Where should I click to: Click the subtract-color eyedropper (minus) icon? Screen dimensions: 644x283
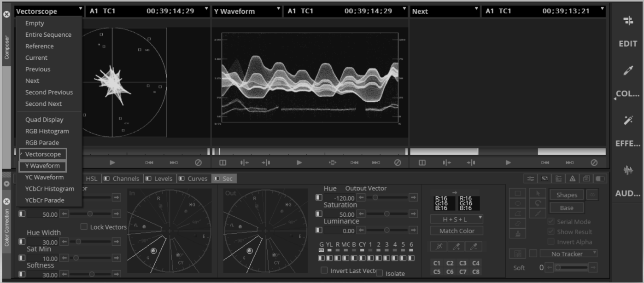tap(474, 247)
